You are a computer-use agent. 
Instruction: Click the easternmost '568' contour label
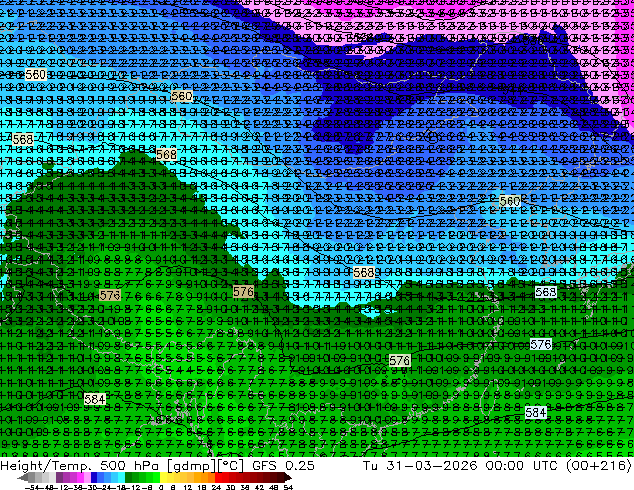545,292
